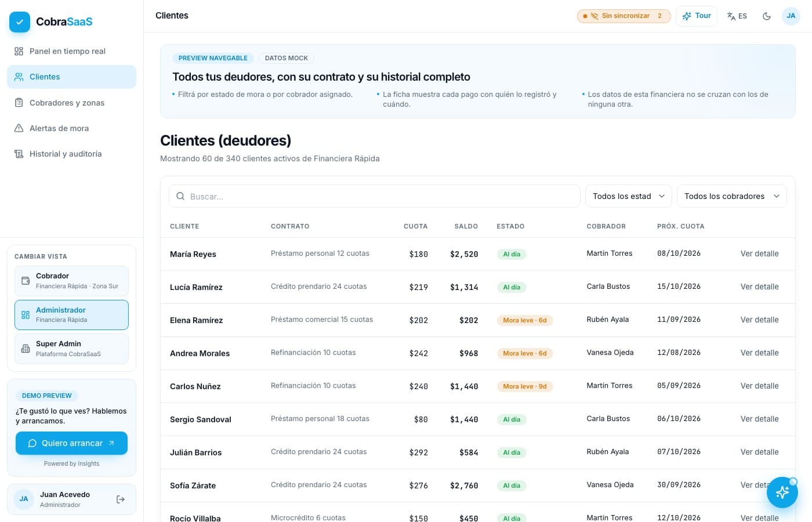Open the Sin sincronizar status badge
This screenshot has width=812, height=522.
coord(623,16)
